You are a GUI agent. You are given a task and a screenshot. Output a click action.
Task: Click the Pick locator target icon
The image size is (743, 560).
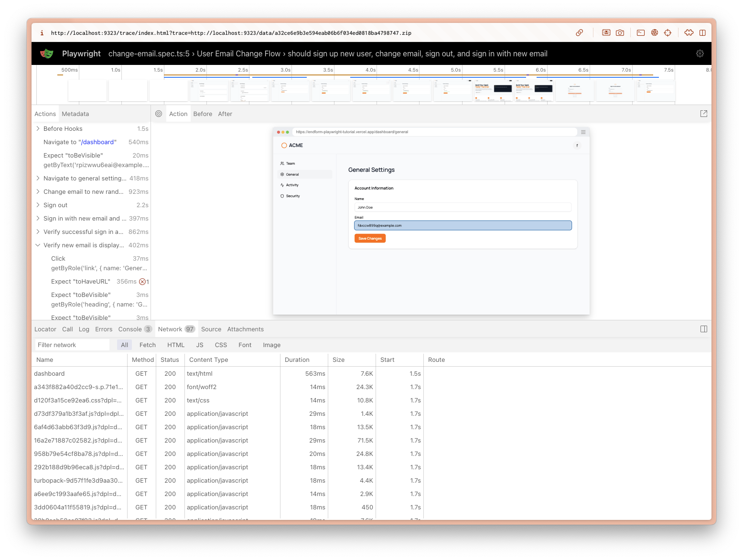pos(159,114)
